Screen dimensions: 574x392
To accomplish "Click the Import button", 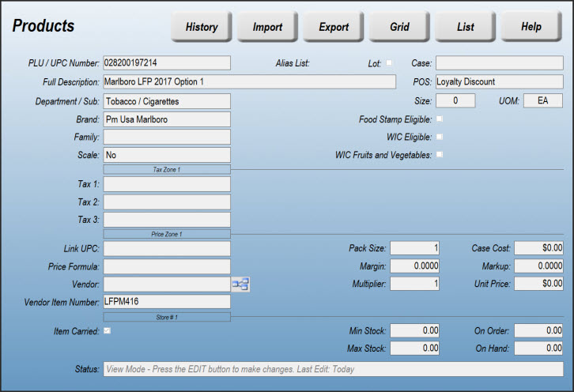I will click(267, 26).
